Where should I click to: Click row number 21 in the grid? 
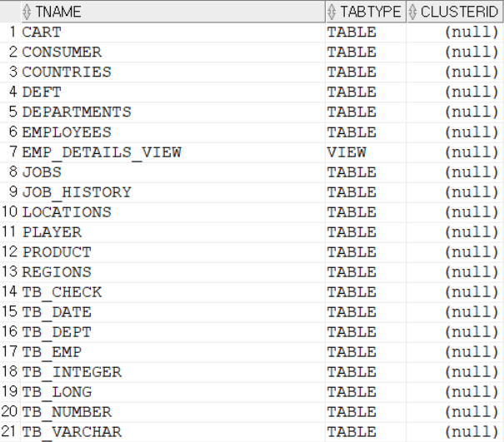8,431
